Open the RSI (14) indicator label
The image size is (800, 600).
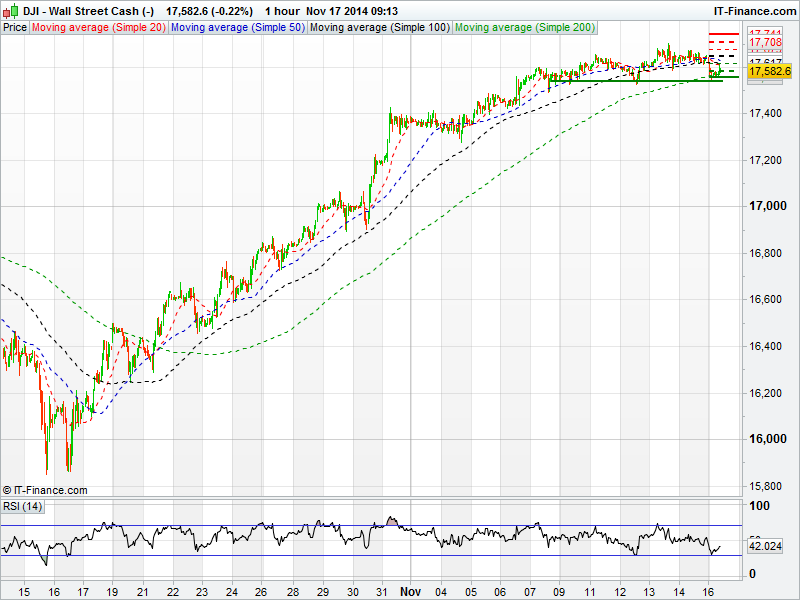22,506
